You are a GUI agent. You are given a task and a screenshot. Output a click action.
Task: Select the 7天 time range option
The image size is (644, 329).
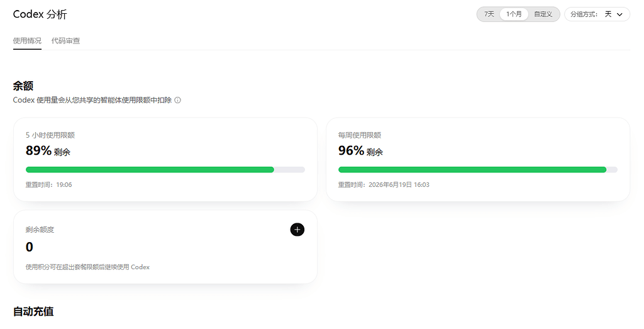(489, 14)
